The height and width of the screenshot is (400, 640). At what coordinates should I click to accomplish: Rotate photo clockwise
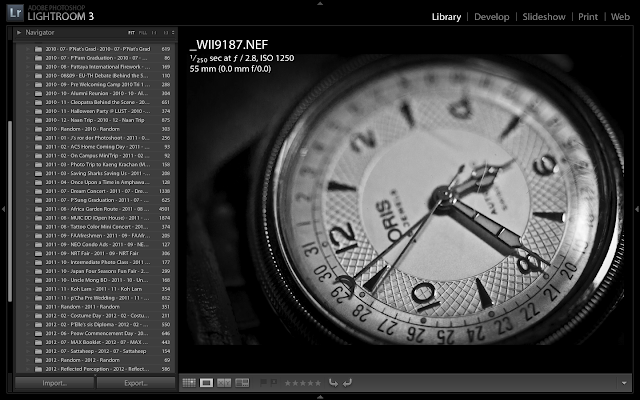pos(347,383)
